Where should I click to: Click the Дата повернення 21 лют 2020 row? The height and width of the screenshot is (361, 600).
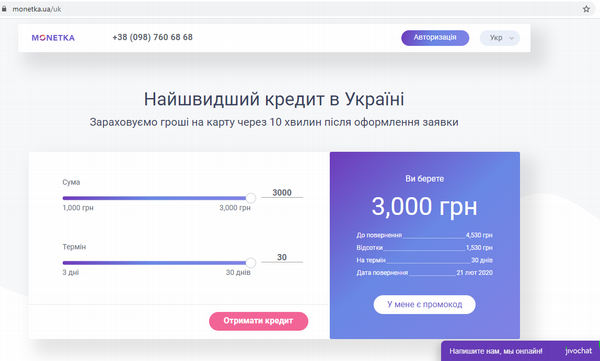pos(424,273)
